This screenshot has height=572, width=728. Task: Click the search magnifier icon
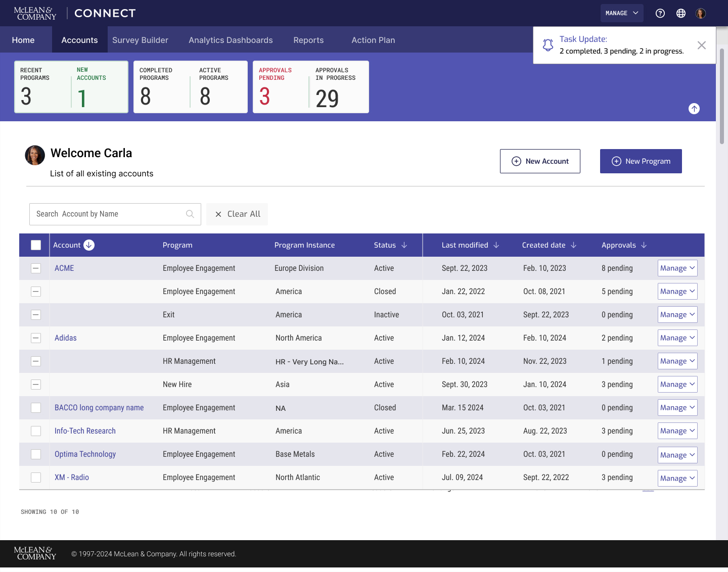[x=190, y=214]
